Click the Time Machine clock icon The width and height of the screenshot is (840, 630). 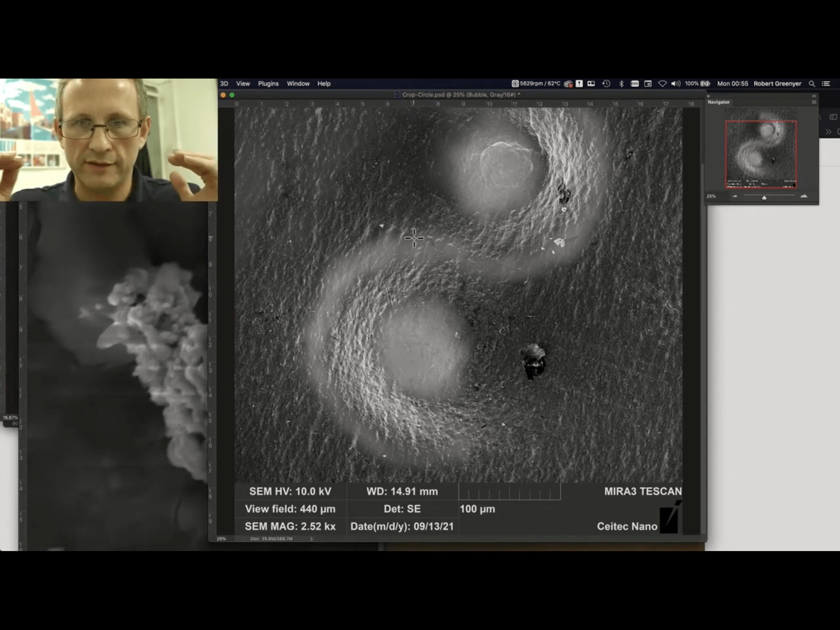click(x=606, y=83)
